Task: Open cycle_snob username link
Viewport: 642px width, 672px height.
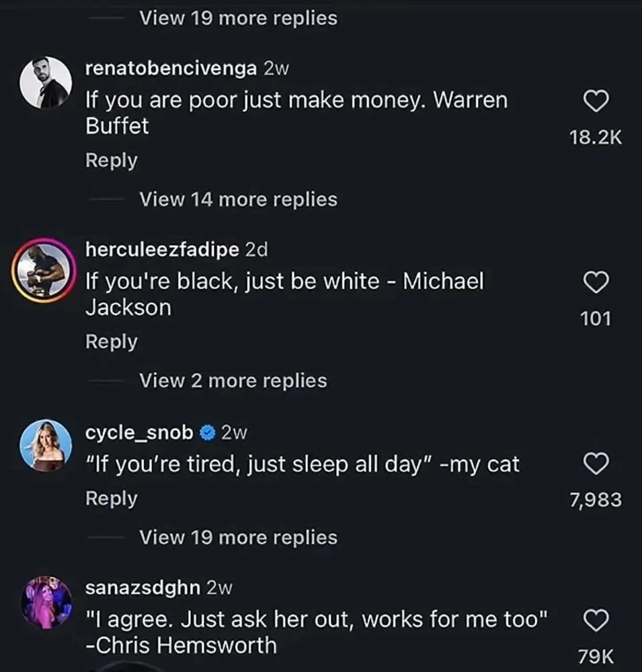Action: click(x=139, y=433)
